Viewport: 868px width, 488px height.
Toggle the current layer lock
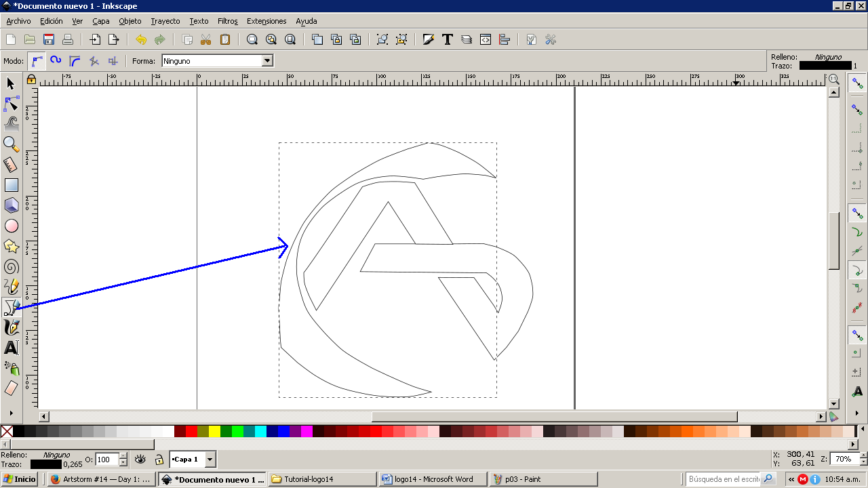coord(159,460)
